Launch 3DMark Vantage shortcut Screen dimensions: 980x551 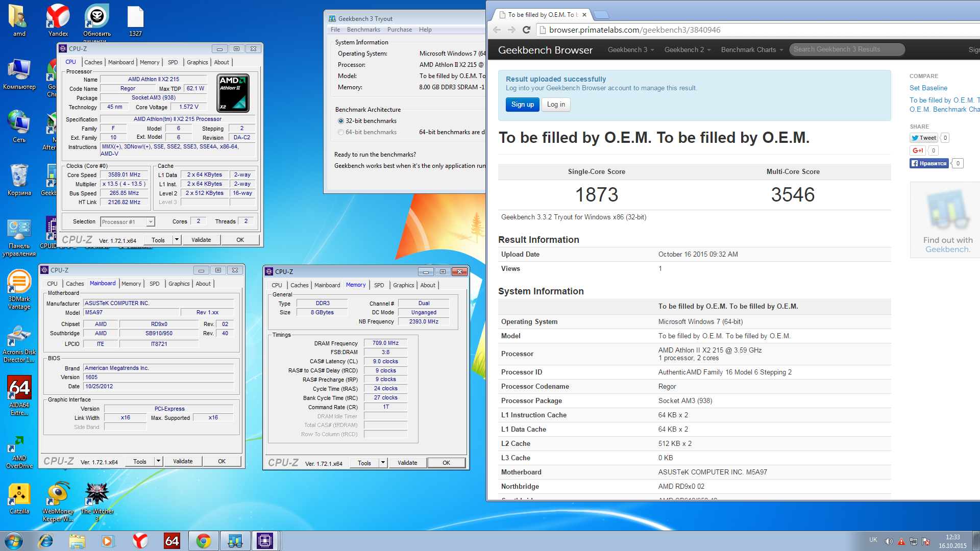click(x=19, y=290)
